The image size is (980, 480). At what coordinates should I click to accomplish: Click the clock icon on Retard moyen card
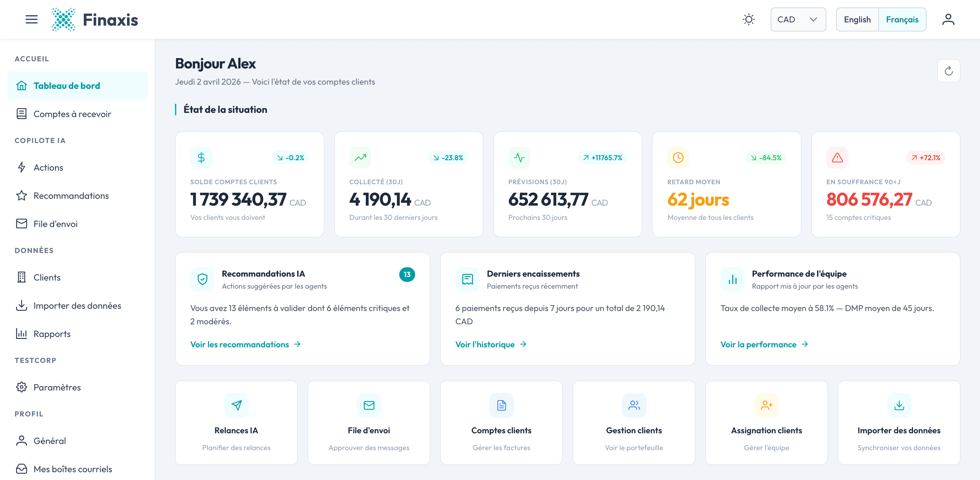(678, 158)
